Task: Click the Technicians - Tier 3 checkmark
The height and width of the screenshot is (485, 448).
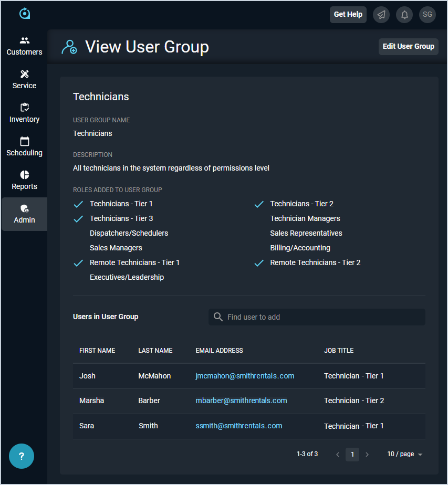Action: [78, 219]
